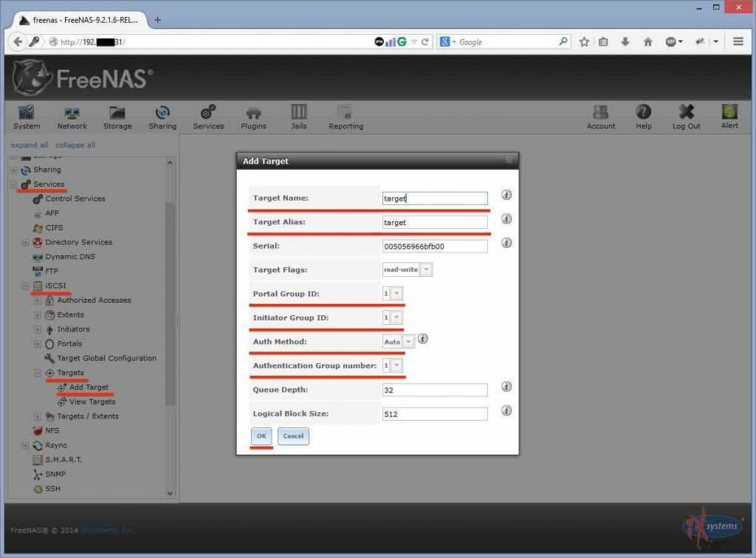Viewport: 756px width, 558px height.
Task: Click the Serial input field
Action: pyautogui.click(x=435, y=247)
